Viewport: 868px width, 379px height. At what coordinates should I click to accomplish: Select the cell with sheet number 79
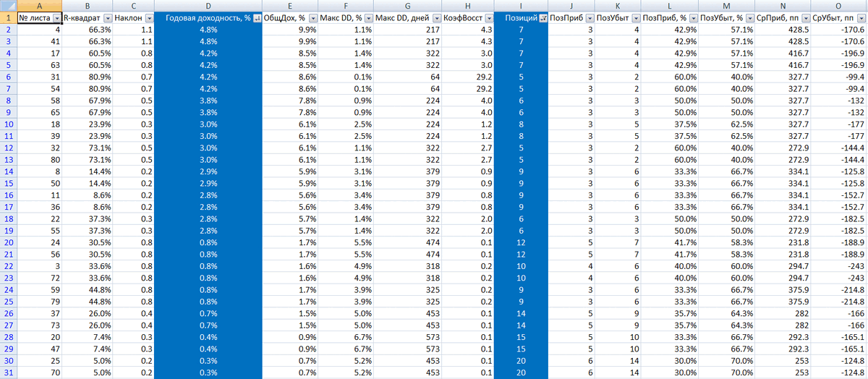pyautogui.click(x=39, y=302)
